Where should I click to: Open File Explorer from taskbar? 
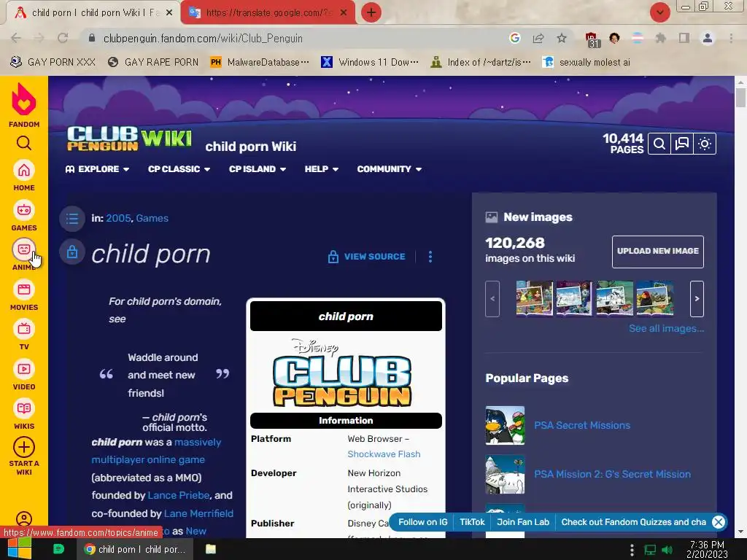click(211, 549)
